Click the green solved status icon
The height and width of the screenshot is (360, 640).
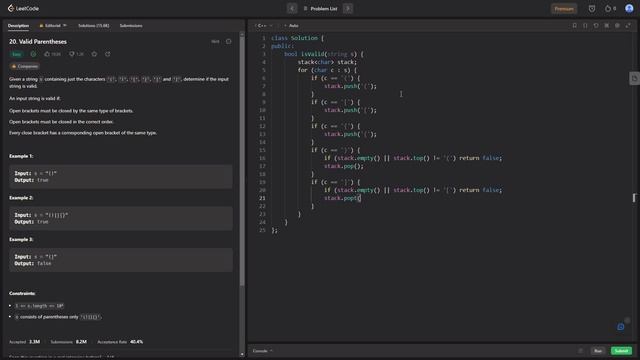[x=33, y=54]
